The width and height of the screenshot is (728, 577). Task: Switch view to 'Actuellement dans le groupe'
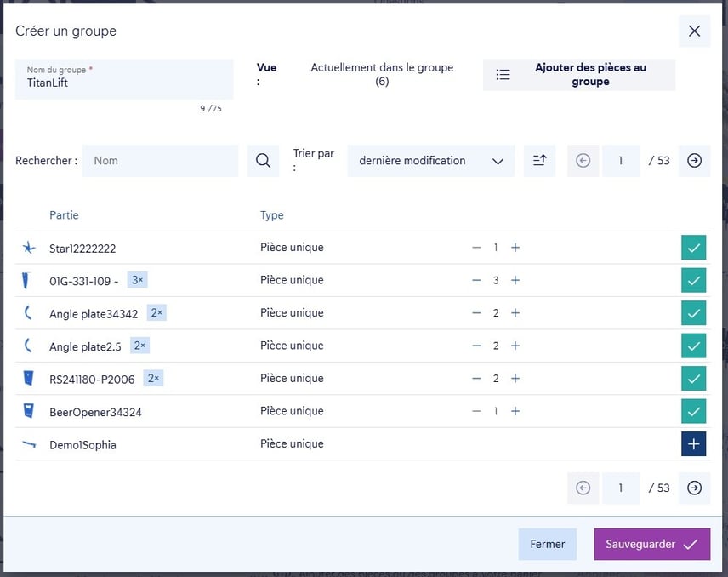[381, 75]
